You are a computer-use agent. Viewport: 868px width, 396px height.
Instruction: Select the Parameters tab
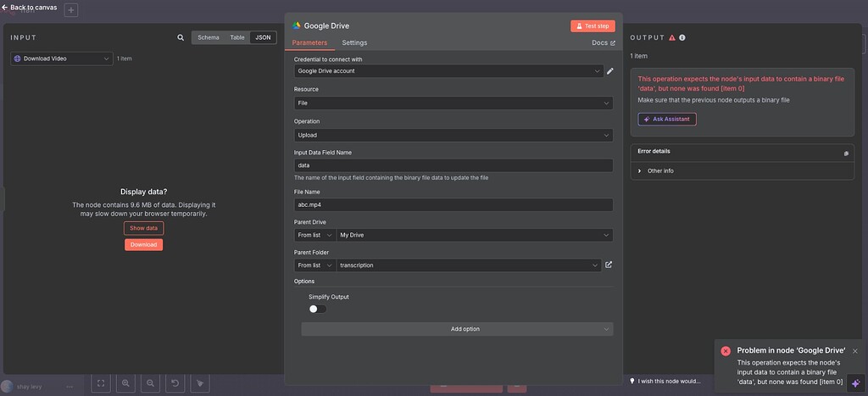click(309, 42)
